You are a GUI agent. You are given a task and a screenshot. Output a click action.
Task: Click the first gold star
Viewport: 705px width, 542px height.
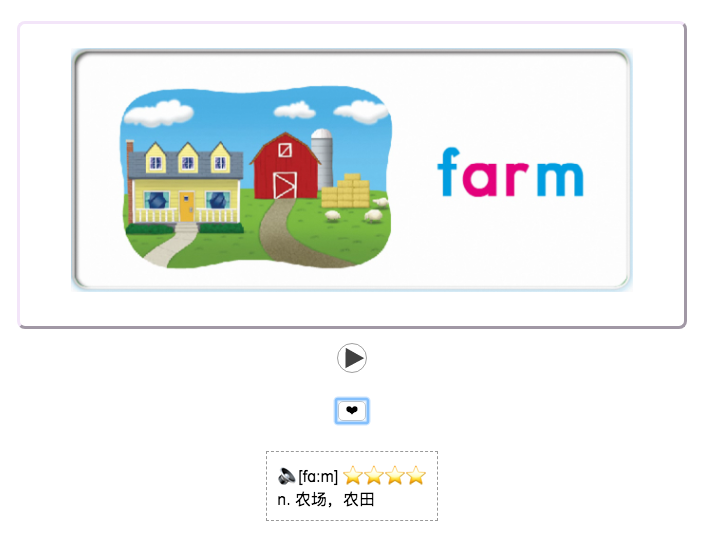[353, 475]
